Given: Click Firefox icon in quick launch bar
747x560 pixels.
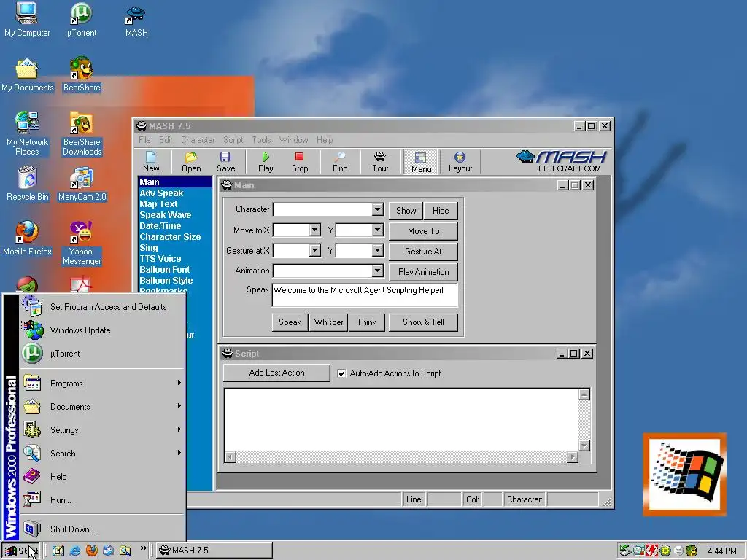Looking at the screenshot, I should point(91,551).
